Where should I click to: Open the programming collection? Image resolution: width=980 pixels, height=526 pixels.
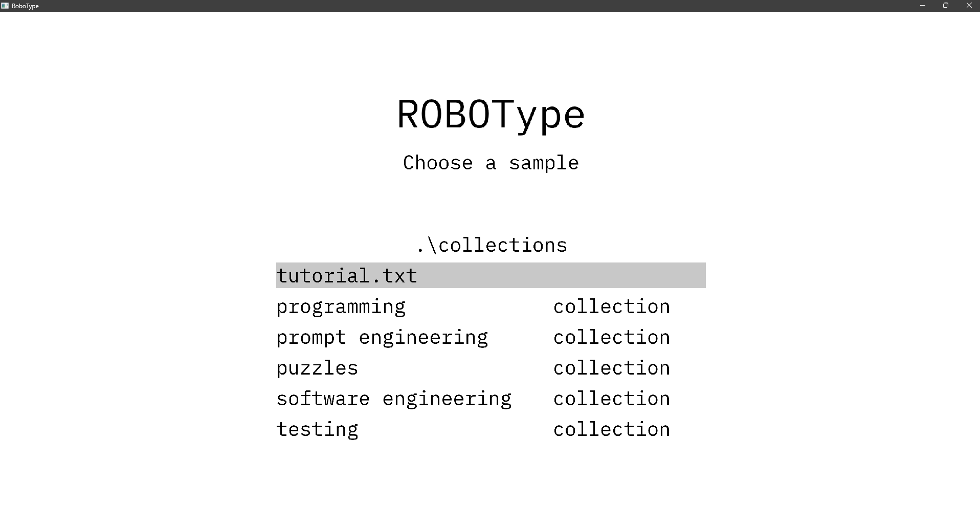coord(341,306)
